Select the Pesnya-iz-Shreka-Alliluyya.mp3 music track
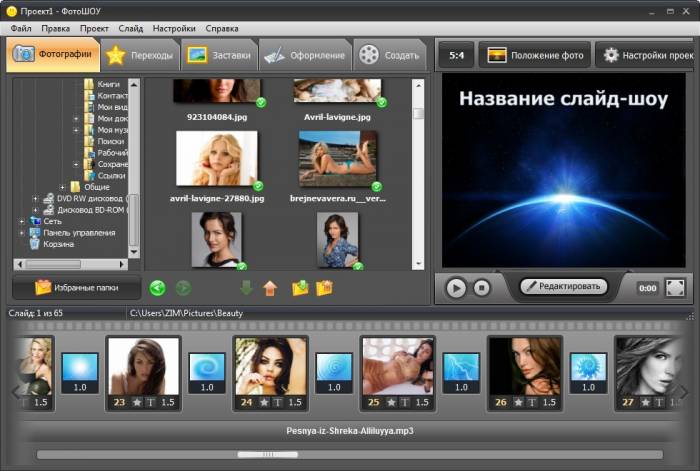Screen dimensions: 700x471 pyautogui.click(x=350, y=431)
